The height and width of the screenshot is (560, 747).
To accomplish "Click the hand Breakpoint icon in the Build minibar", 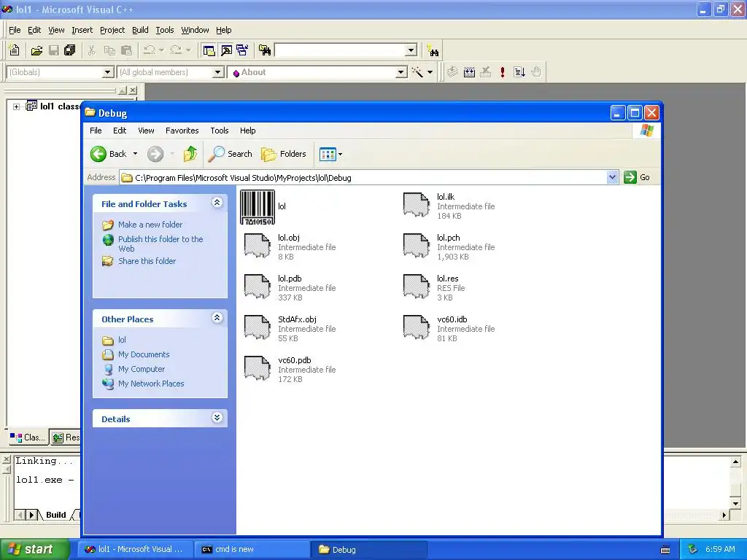I will (536, 72).
